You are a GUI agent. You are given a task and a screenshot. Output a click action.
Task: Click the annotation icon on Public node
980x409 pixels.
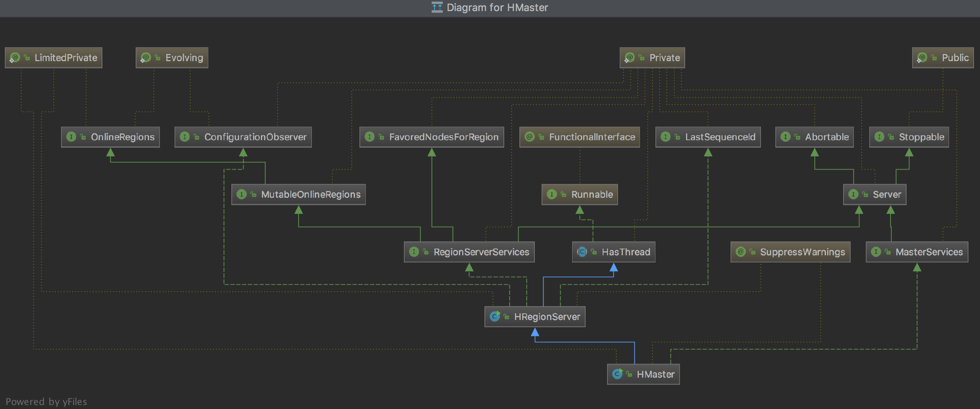point(922,58)
